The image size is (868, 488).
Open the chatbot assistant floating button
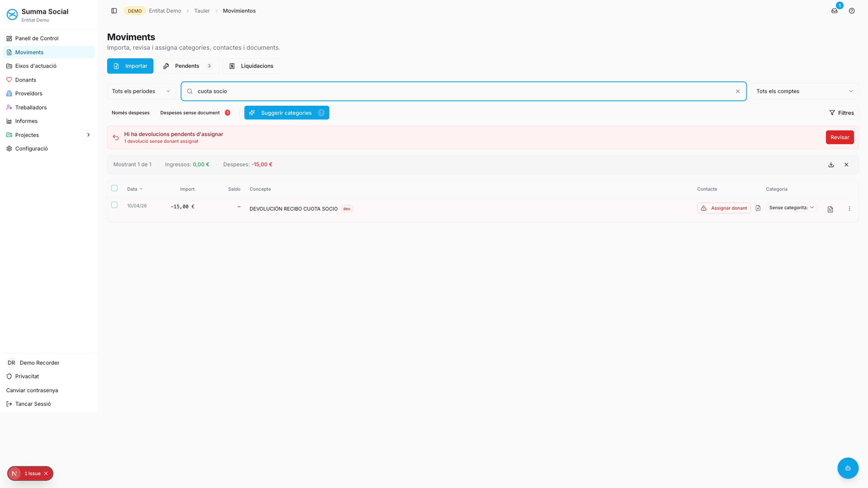pyautogui.click(x=848, y=468)
